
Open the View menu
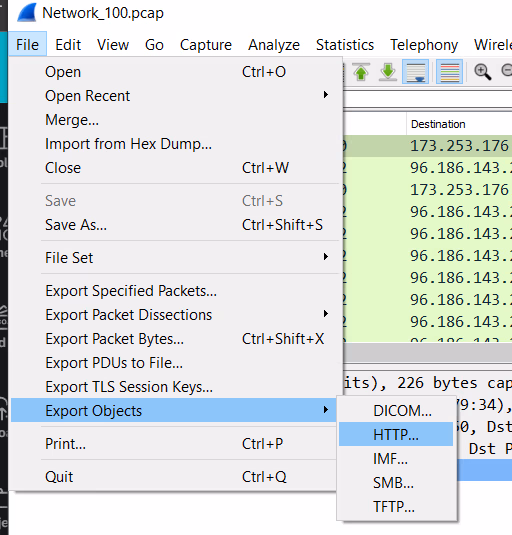pos(113,45)
